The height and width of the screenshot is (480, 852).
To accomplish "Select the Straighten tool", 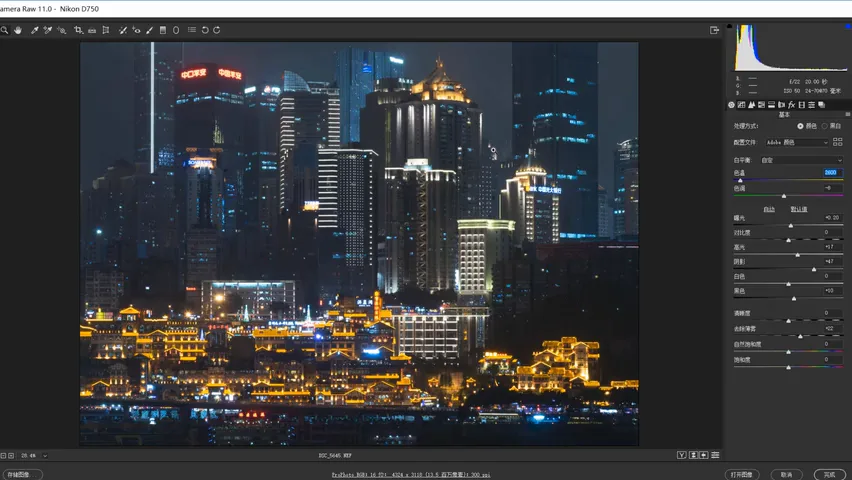I will (x=92, y=30).
